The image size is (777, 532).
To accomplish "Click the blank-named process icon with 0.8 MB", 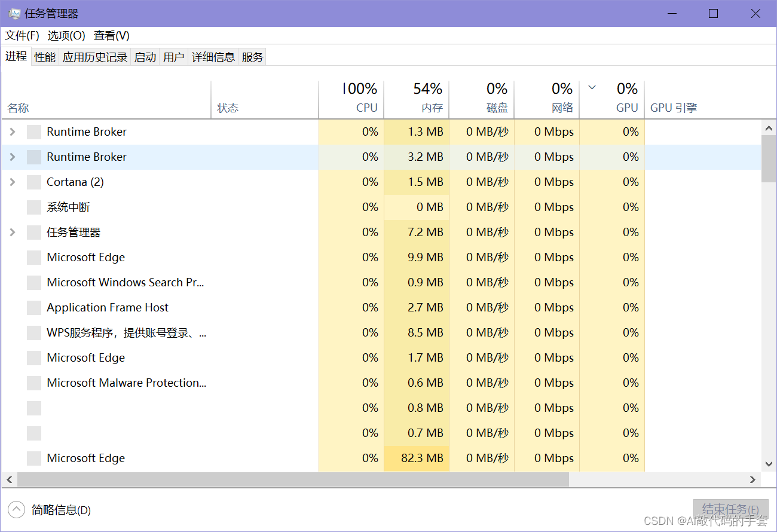I will point(34,408).
